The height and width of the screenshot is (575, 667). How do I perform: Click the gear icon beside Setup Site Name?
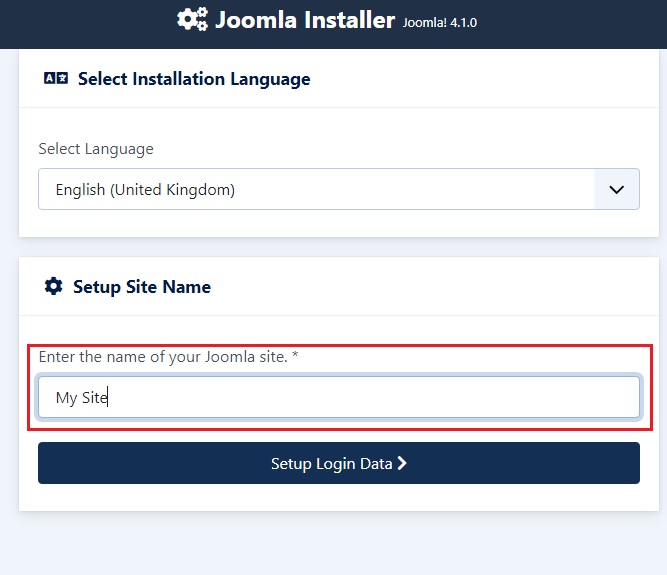click(54, 286)
